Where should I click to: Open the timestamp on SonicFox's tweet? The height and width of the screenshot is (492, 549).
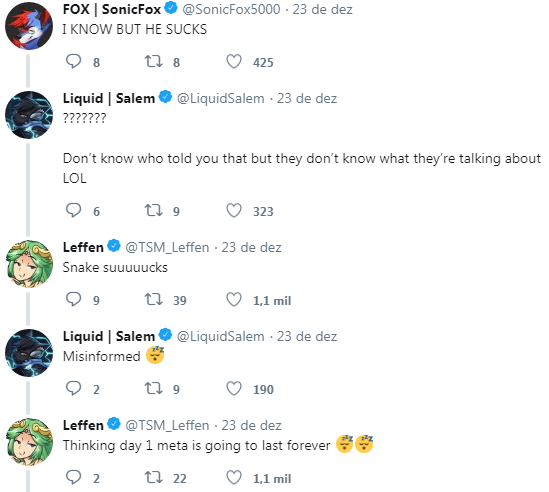coord(322,9)
